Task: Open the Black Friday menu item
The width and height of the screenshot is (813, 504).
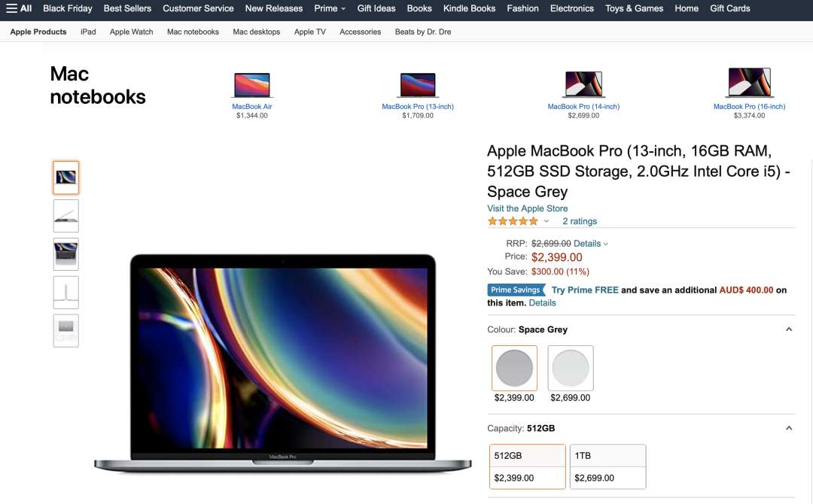Action: coord(68,8)
